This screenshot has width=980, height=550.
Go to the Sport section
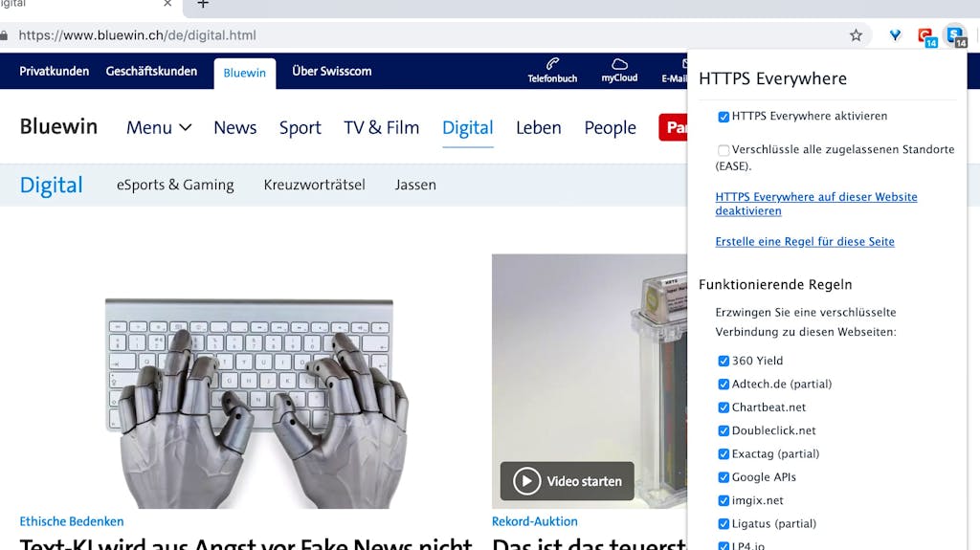300,127
